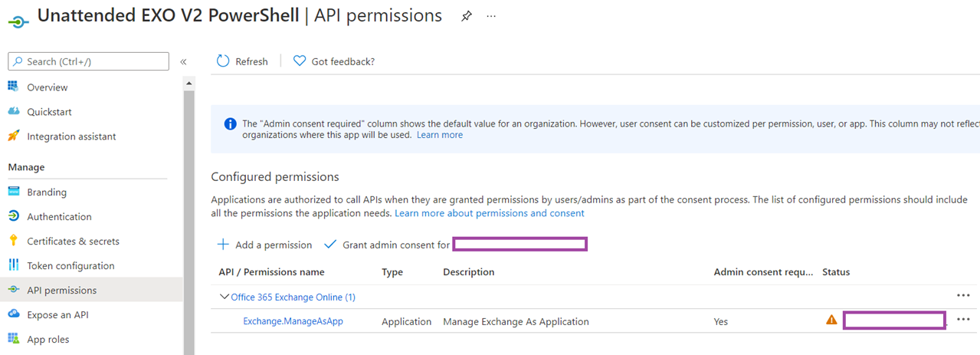Open Quickstart in sidebar
The height and width of the screenshot is (355, 980).
[49, 112]
